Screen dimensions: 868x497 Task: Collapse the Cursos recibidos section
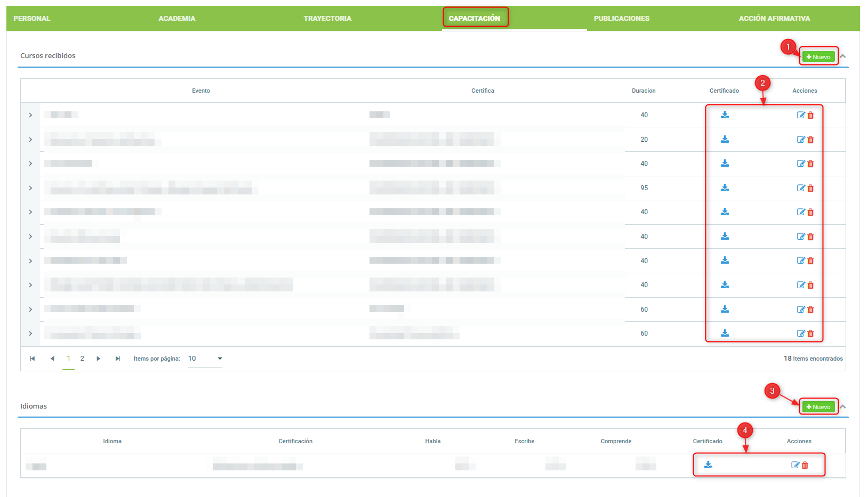843,56
